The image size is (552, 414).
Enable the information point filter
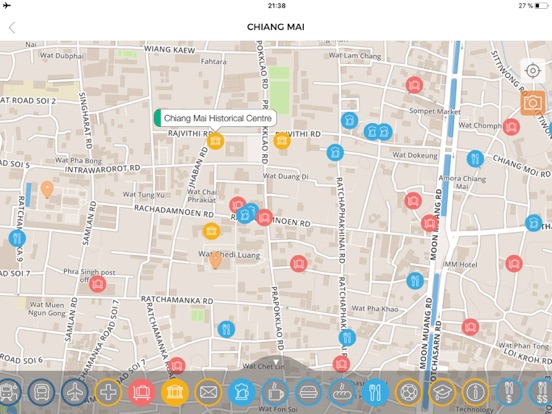coord(475,392)
